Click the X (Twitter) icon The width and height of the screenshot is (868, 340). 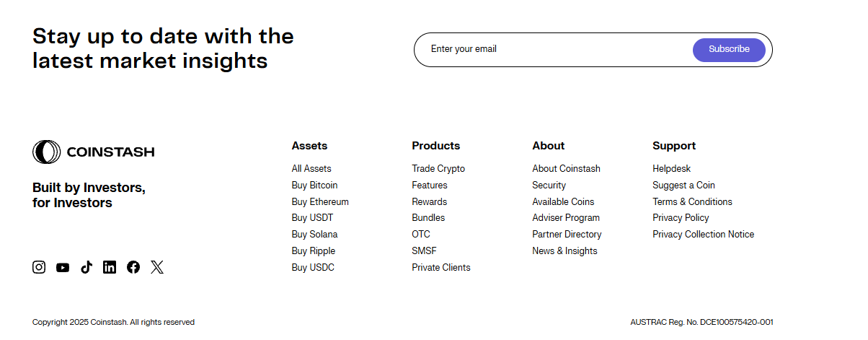tap(157, 267)
